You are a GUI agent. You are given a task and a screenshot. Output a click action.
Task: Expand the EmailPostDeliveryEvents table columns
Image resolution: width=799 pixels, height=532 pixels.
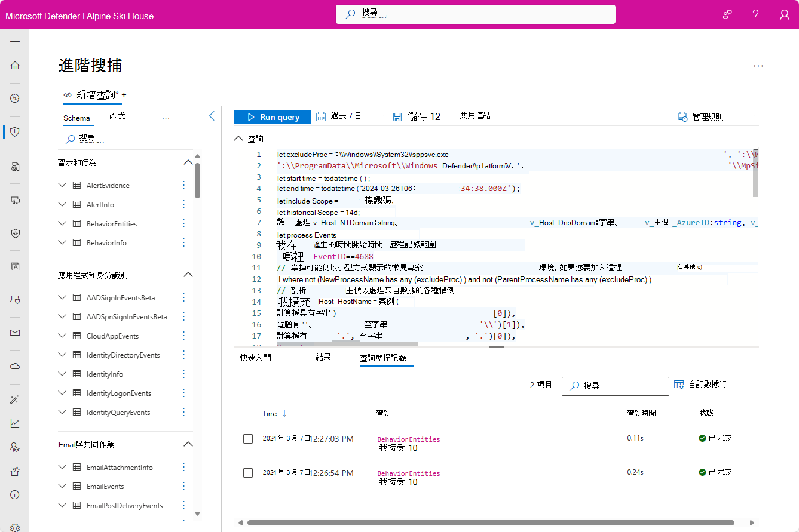pos(62,506)
